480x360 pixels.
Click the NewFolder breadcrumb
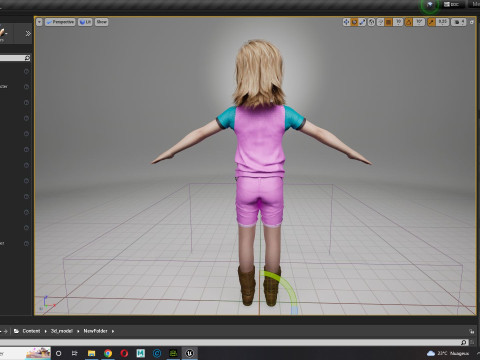pyautogui.click(x=95, y=331)
